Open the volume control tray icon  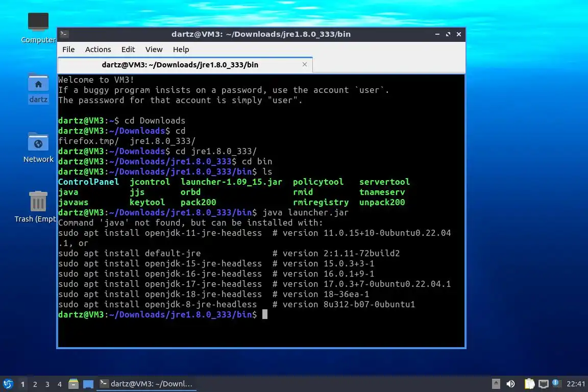click(510, 384)
